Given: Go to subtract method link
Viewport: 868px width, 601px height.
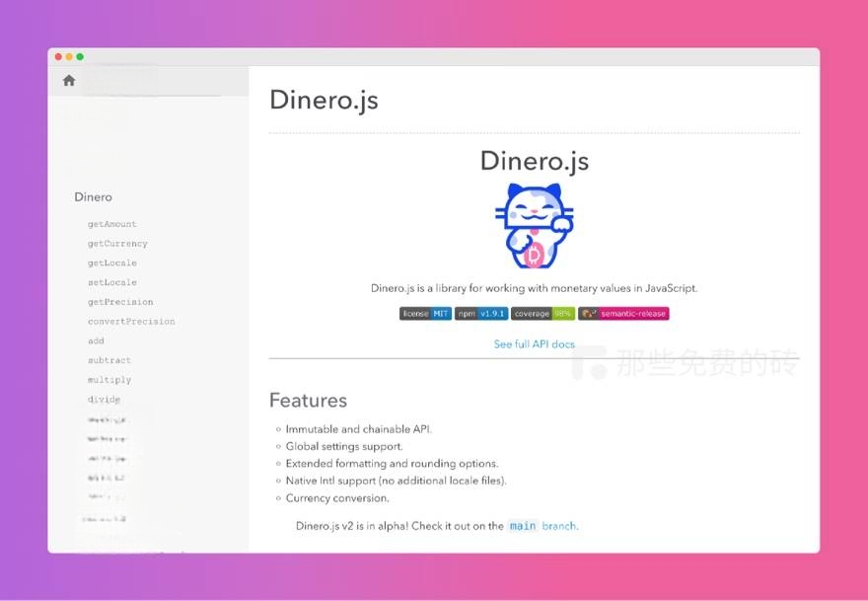Looking at the screenshot, I should tap(109, 360).
